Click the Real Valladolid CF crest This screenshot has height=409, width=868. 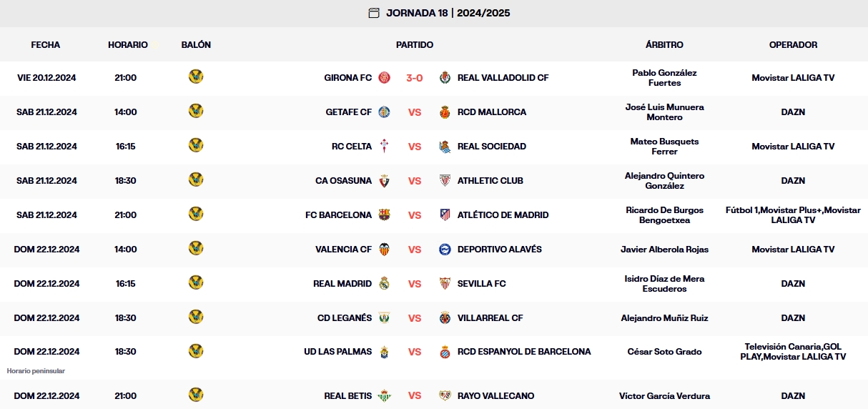click(445, 77)
